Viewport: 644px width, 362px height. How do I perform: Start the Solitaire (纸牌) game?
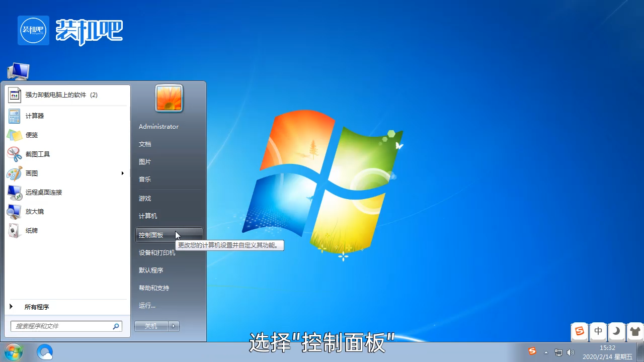31,231
